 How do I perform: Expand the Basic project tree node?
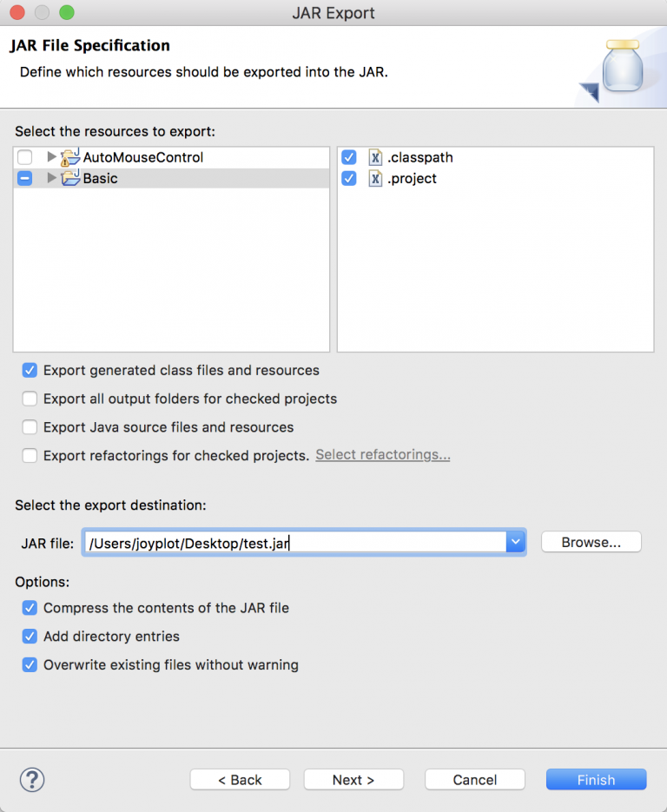point(52,178)
